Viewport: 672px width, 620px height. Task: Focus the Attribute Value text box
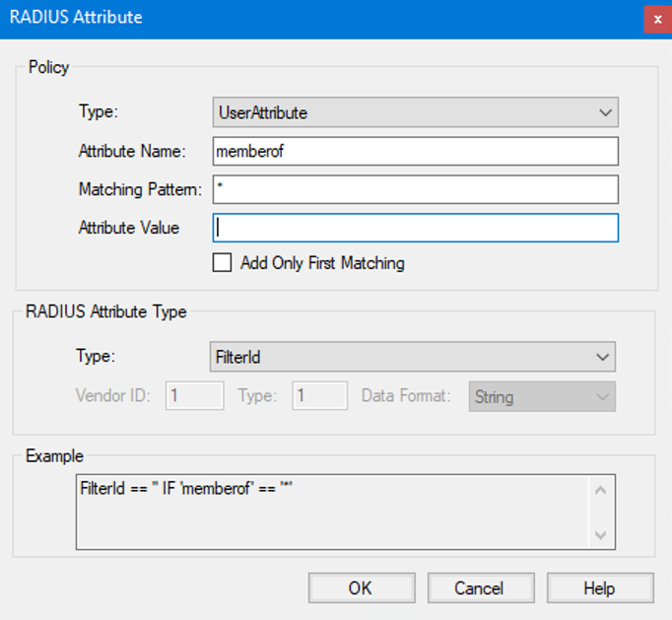click(x=415, y=228)
